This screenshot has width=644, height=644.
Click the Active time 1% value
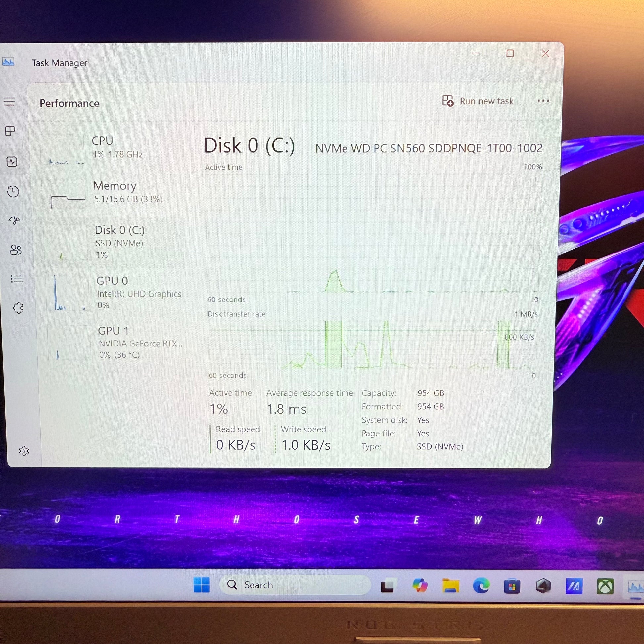click(x=219, y=409)
